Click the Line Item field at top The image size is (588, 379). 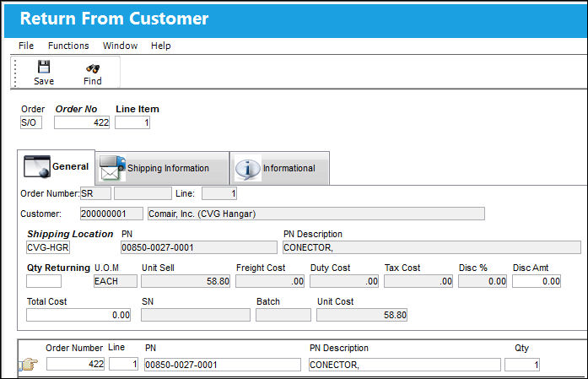[x=132, y=122]
